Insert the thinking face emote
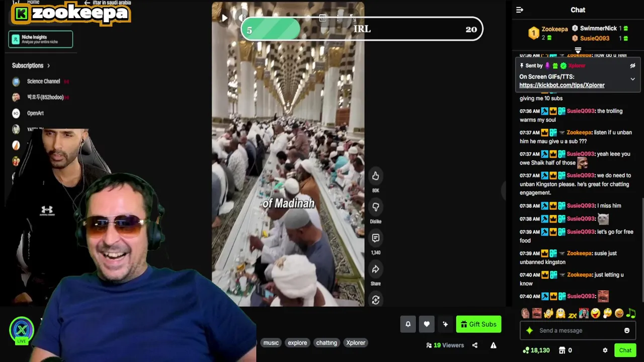Viewport: 644px width, 362px height. click(x=607, y=314)
